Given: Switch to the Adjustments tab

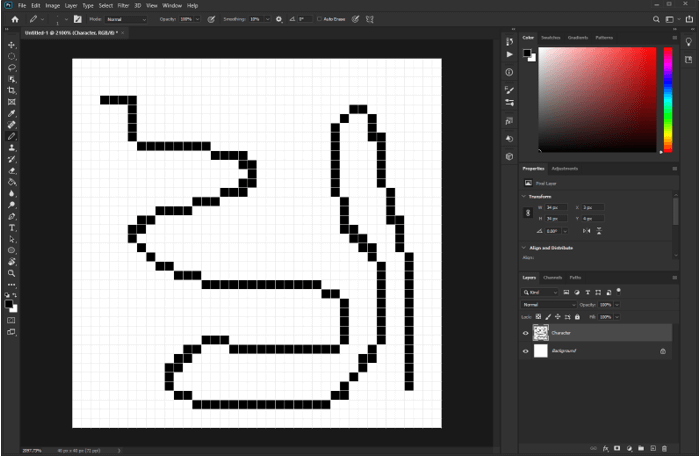Looking at the screenshot, I should click(x=565, y=168).
